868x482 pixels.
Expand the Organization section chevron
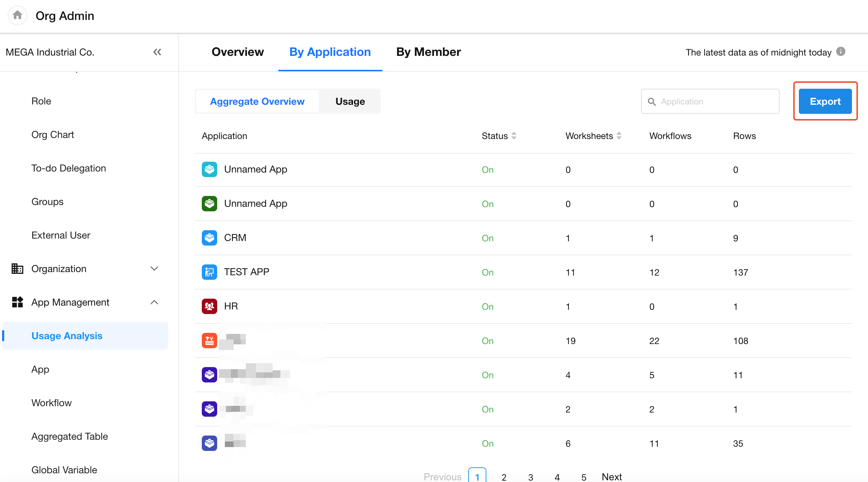pos(154,269)
